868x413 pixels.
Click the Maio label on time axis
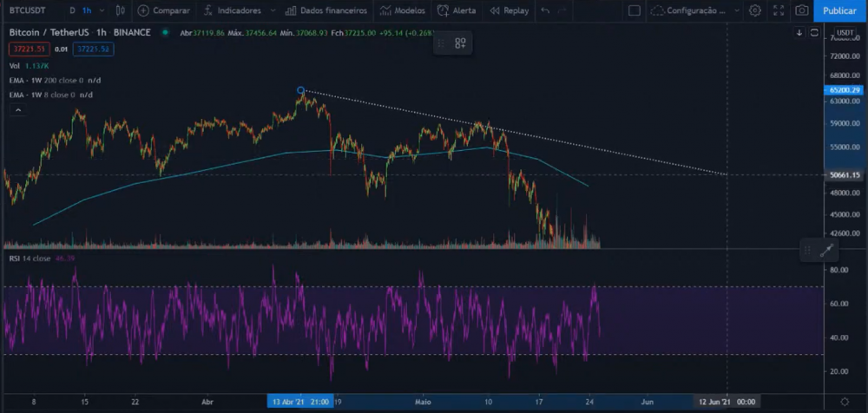[423, 402]
